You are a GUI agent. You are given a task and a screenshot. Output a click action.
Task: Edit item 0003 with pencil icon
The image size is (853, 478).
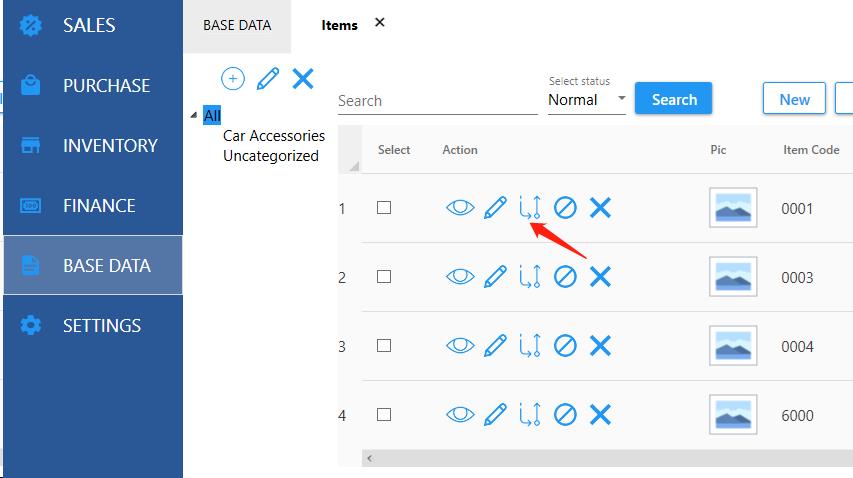click(495, 277)
